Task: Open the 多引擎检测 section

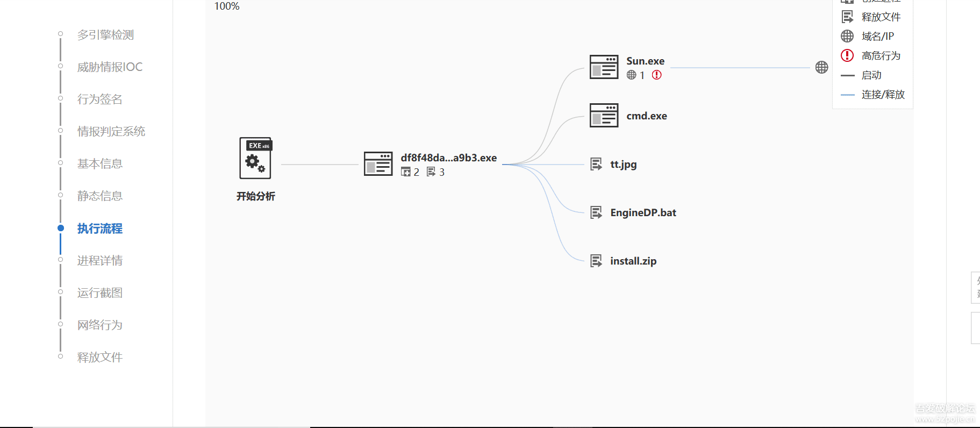Action: [105, 35]
